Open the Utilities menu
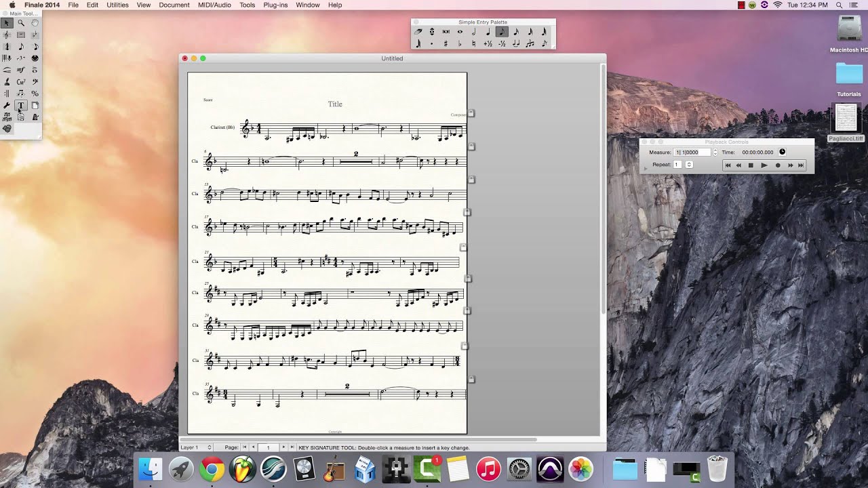 pyautogui.click(x=117, y=5)
